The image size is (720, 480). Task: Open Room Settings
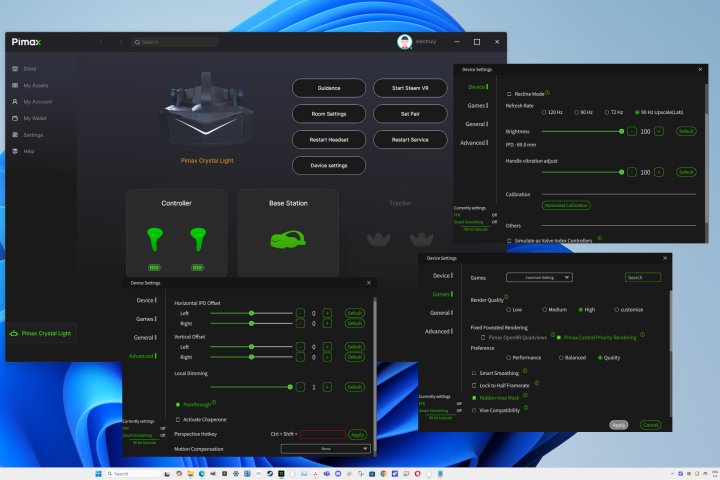[329, 114]
